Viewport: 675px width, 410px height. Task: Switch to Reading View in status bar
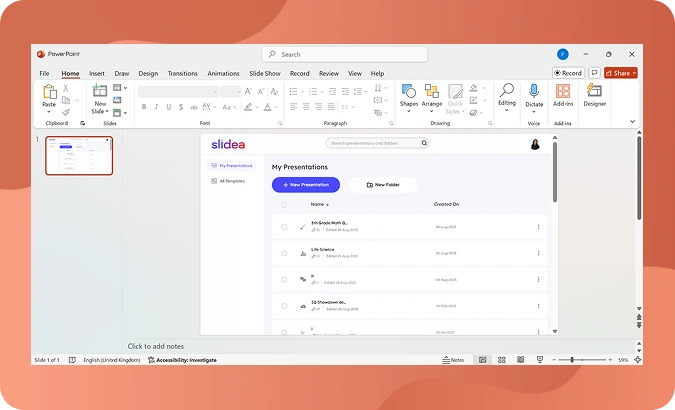coord(520,360)
